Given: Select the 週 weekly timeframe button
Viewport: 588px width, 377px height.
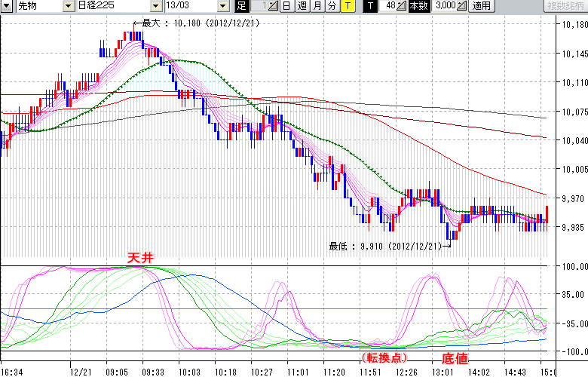Looking at the screenshot, I should [x=302, y=6].
